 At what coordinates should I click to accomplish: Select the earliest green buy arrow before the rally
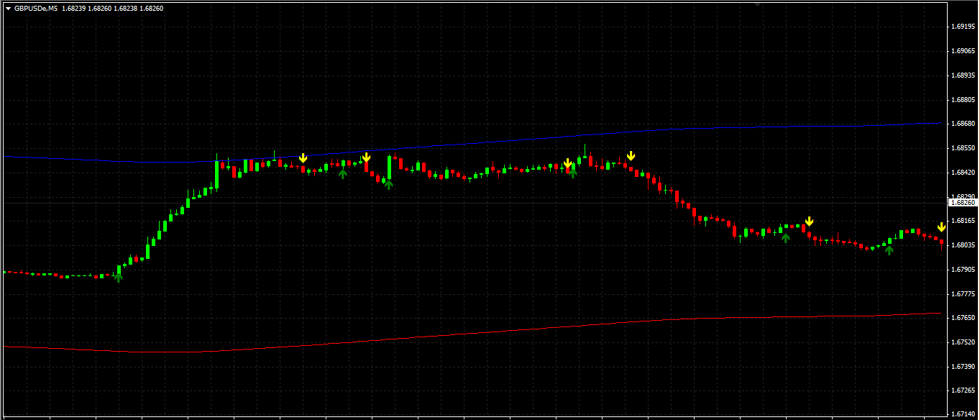click(119, 277)
